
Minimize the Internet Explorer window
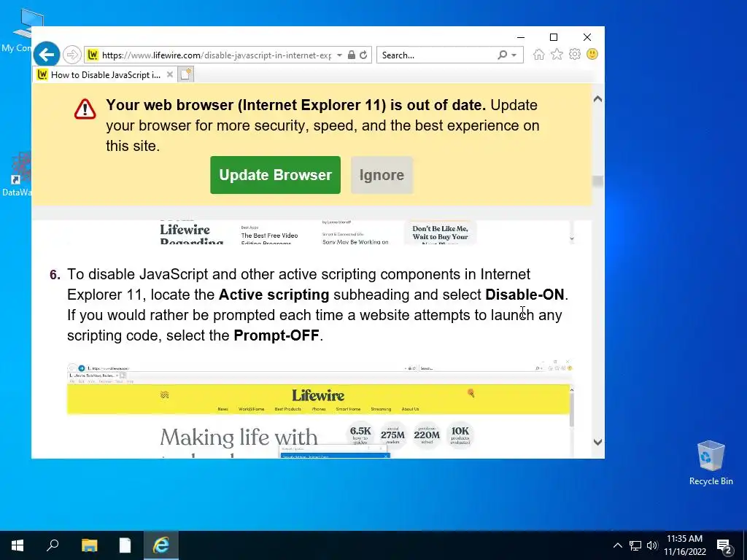521,37
